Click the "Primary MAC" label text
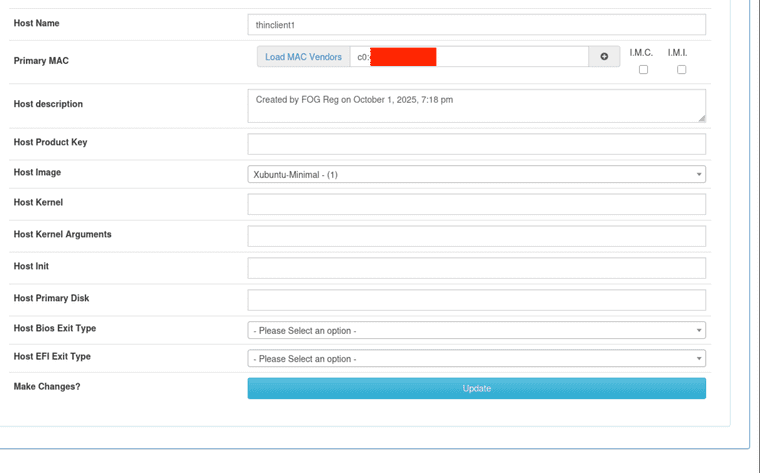Viewport: 760px width, 473px height. (x=41, y=61)
